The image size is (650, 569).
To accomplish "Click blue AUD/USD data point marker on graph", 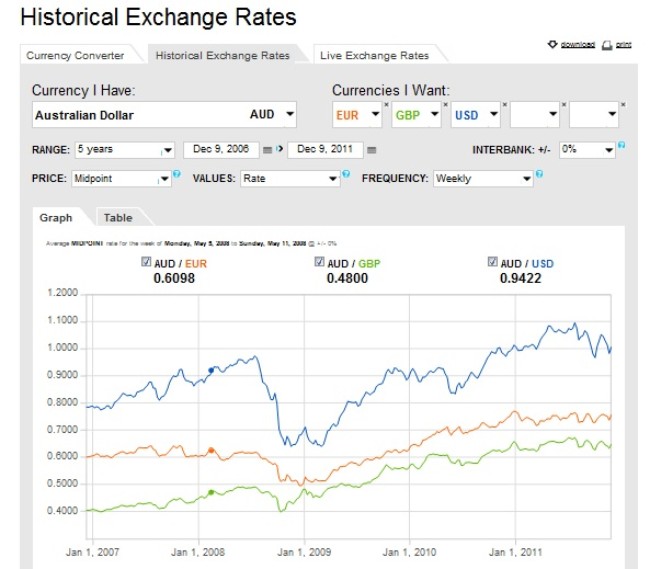I will tap(211, 370).
